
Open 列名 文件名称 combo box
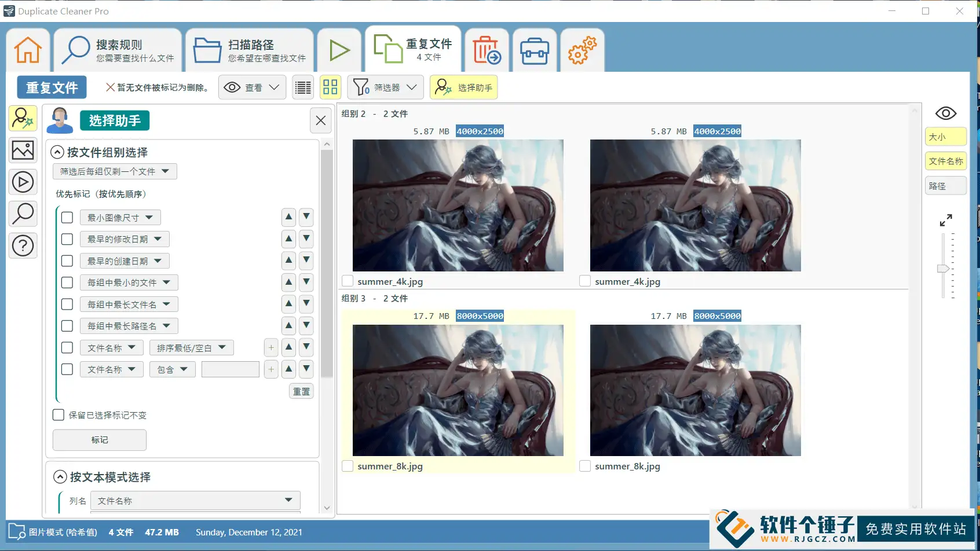(x=195, y=501)
